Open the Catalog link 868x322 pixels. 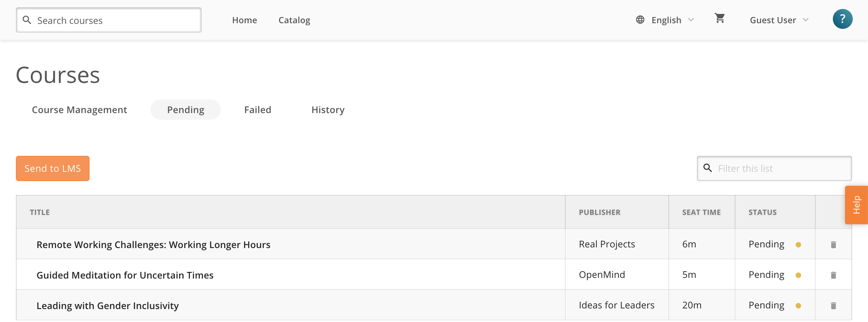[294, 20]
